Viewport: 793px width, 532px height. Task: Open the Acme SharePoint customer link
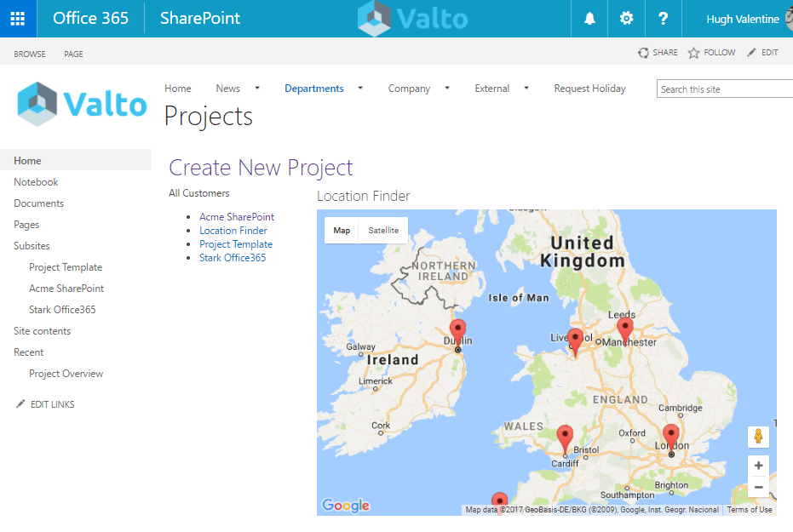237,216
